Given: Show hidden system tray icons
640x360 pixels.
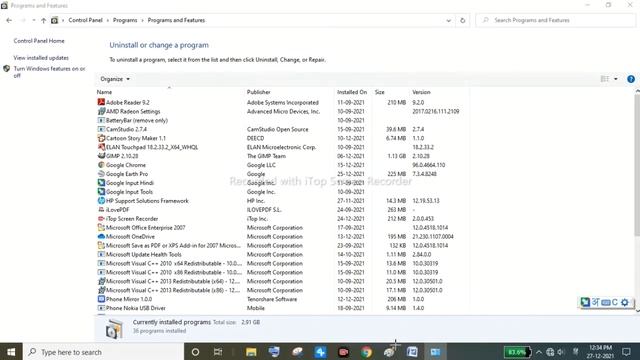Looking at the screenshot, I should (539, 352).
